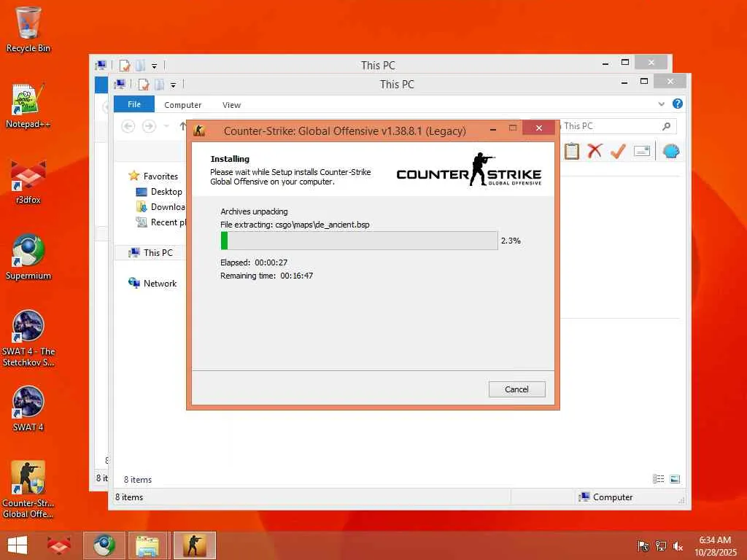
Task: Click the taskbar clock showing 6:34 AM
Action: point(715,545)
